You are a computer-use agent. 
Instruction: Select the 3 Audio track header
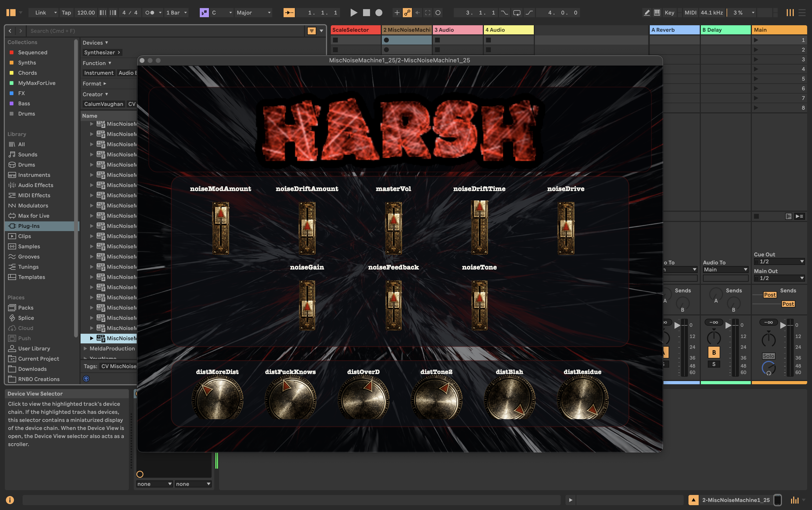click(x=458, y=30)
